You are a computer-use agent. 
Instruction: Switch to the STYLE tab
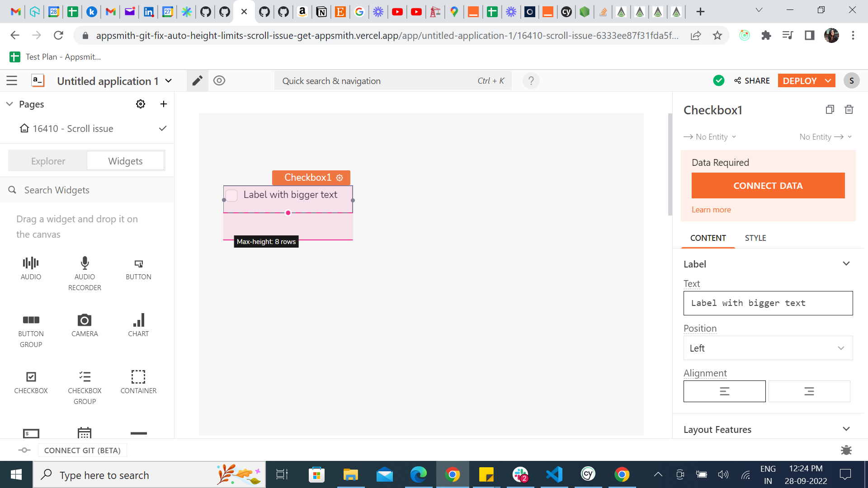[x=755, y=238]
